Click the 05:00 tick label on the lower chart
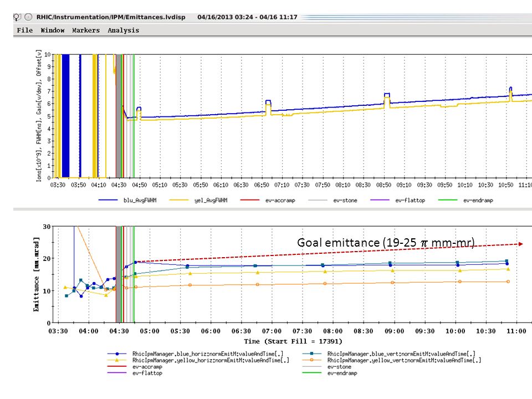The height and width of the screenshot is (399, 532). (x=149, y=331)
